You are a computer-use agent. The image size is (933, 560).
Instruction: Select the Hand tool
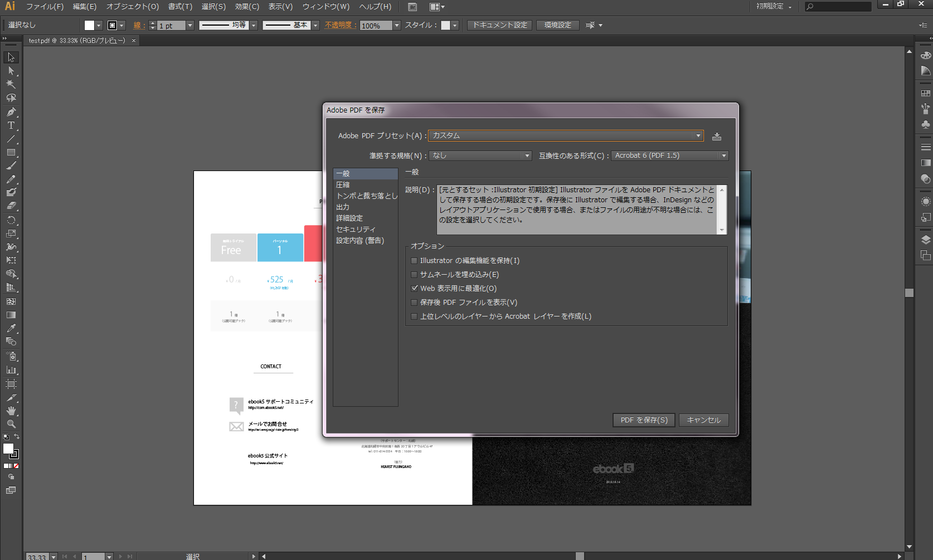tap(11, 411)
